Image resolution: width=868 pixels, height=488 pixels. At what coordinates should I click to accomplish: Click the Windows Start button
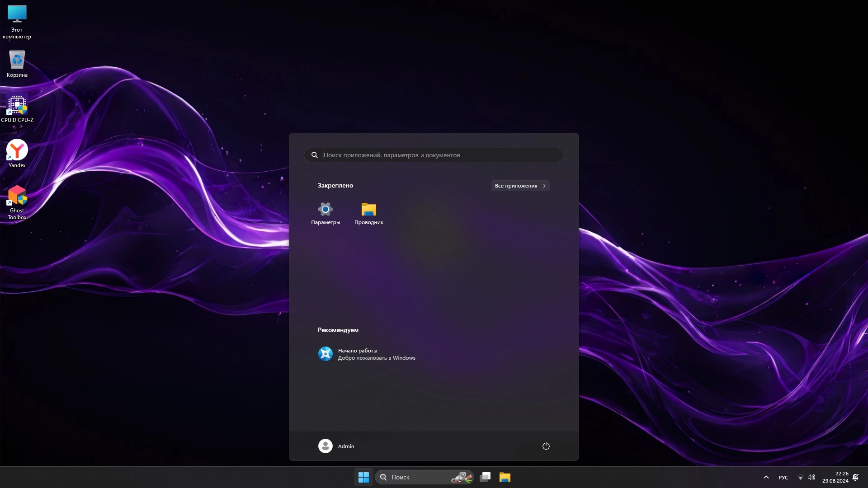click(x=363, y=477)
